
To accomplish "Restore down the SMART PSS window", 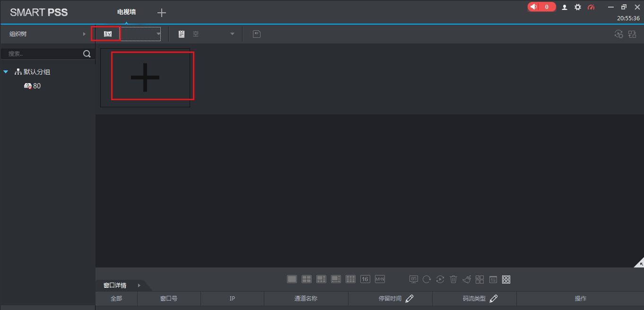I will (624, 7).
